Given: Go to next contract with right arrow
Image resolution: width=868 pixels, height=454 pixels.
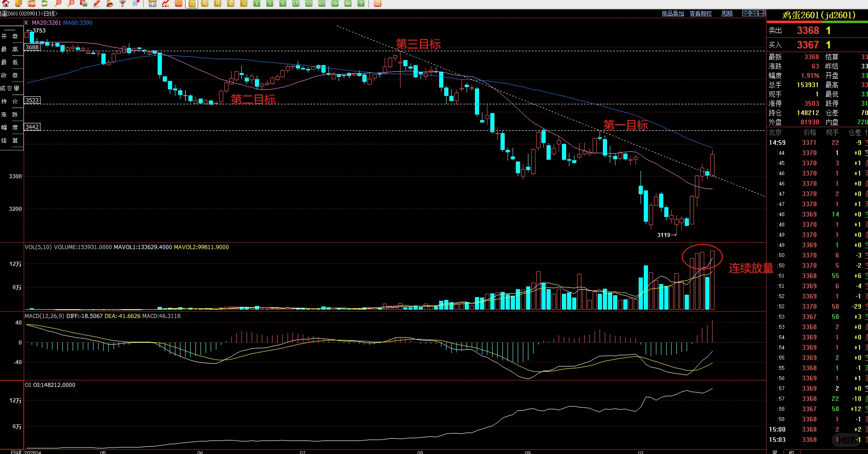Looking at the screenshot, I should click(754, 13).
